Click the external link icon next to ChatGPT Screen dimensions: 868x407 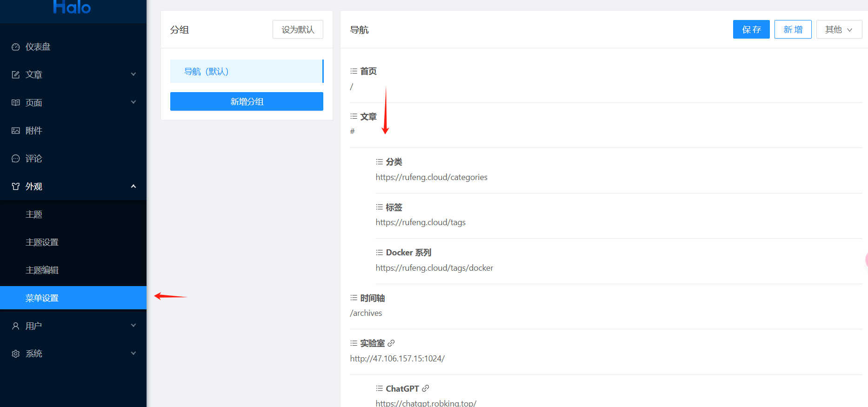[426, 388]
